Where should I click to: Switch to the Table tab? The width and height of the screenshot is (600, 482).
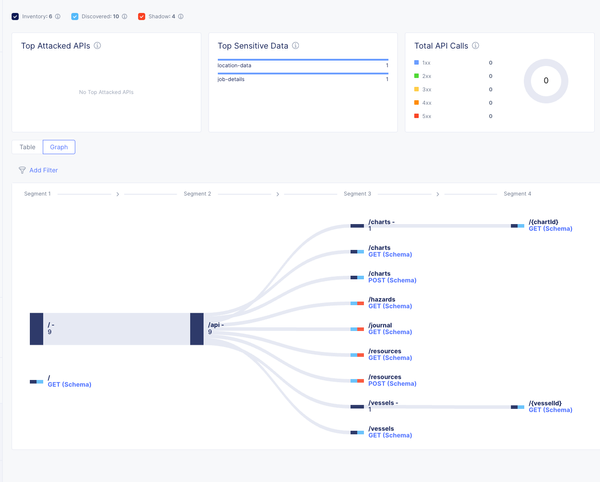(27, 147)
